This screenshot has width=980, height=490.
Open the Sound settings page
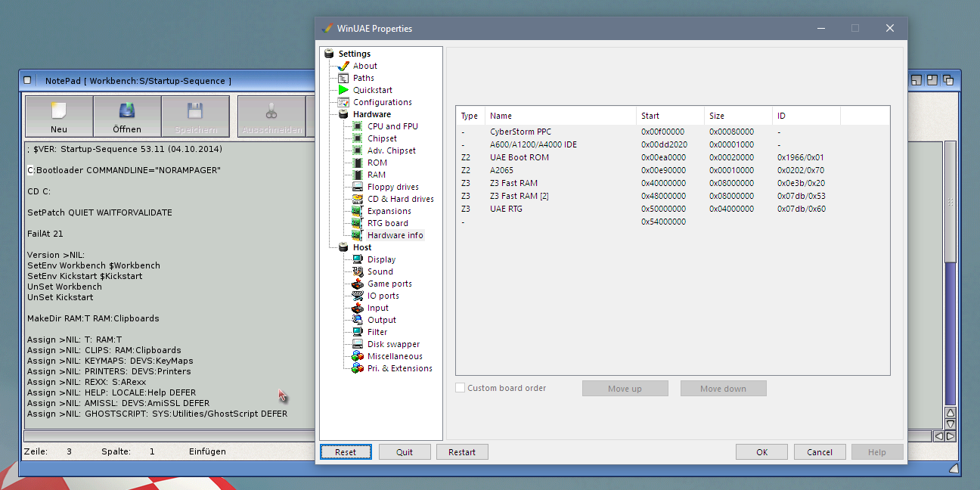[380, 271]
